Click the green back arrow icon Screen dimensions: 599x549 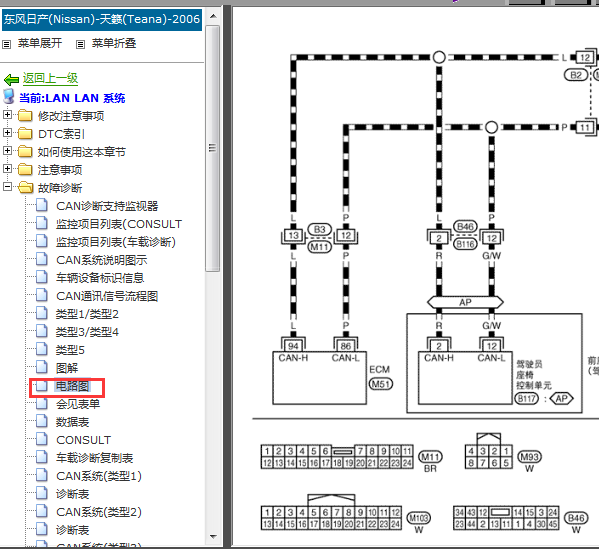(11, 79)
